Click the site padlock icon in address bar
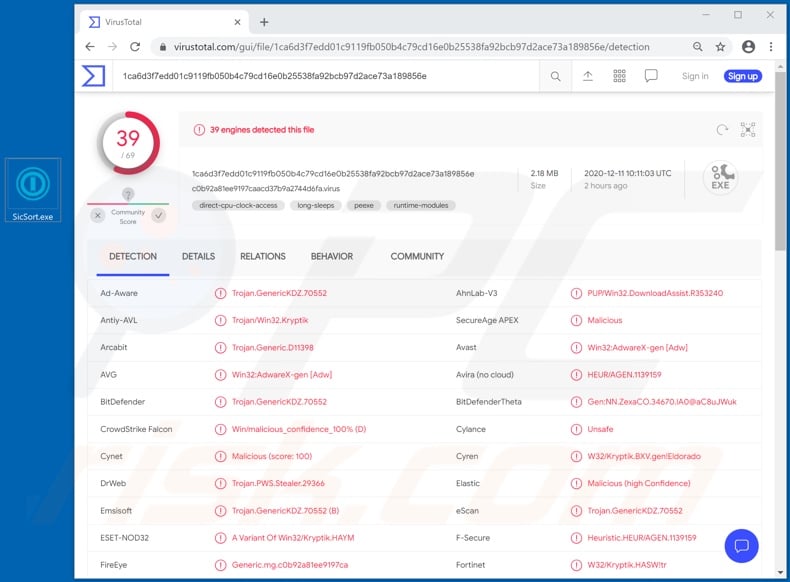The width and height of the screenshot is (790, 582). [162, 47]
